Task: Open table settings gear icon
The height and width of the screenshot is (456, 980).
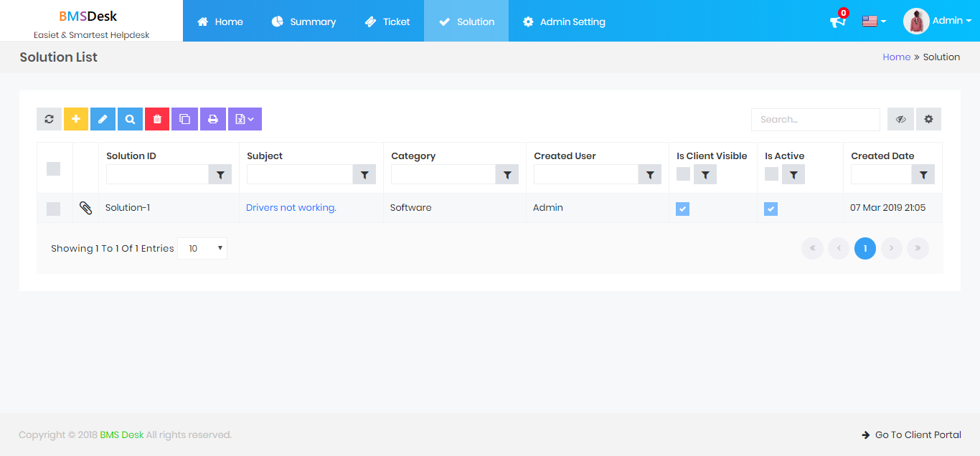Action: (928, 119)
